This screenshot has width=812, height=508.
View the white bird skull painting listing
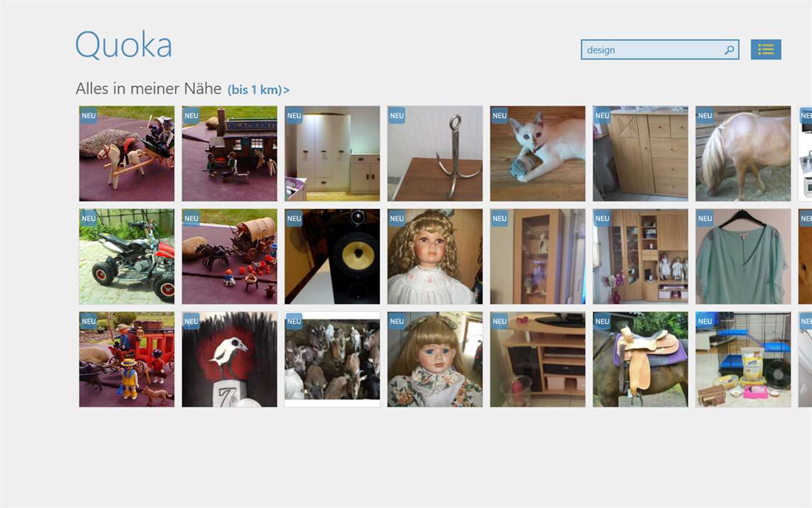229,359
